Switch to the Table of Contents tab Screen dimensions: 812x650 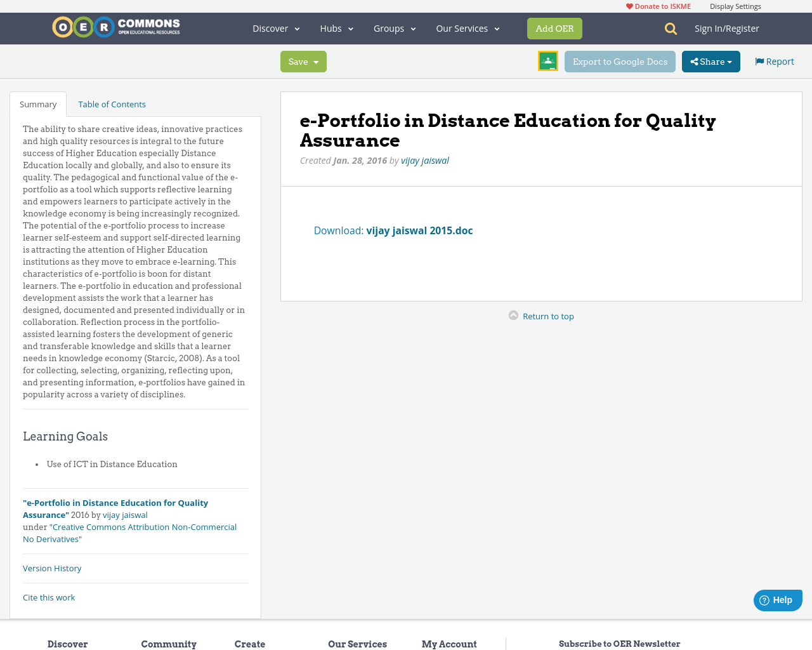click(112, 103)
